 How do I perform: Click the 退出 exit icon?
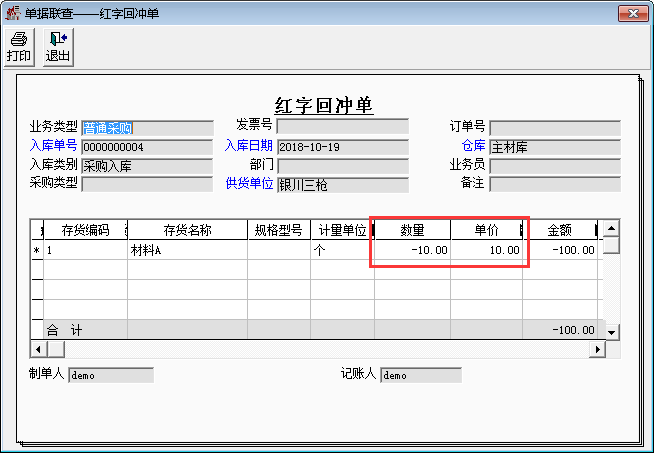[58, 47]
